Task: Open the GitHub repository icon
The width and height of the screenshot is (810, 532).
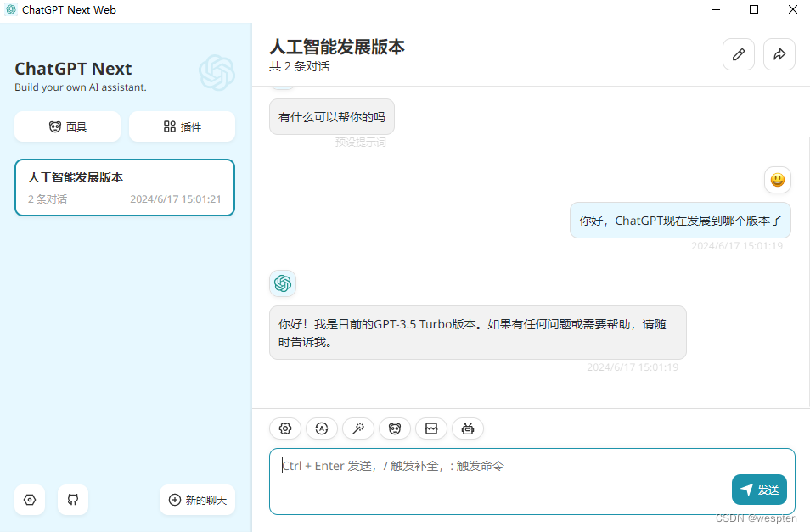Action: [x=73, y=500]
